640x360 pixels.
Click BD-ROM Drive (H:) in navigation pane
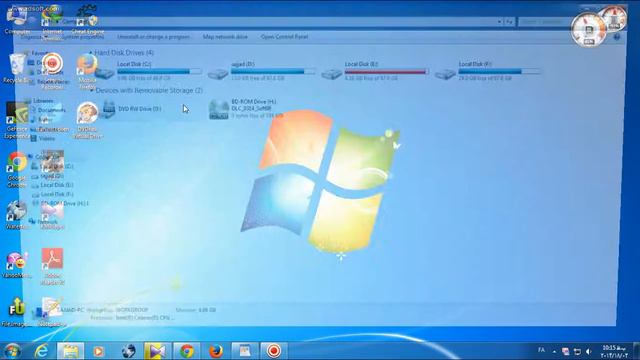coord(60,203)
